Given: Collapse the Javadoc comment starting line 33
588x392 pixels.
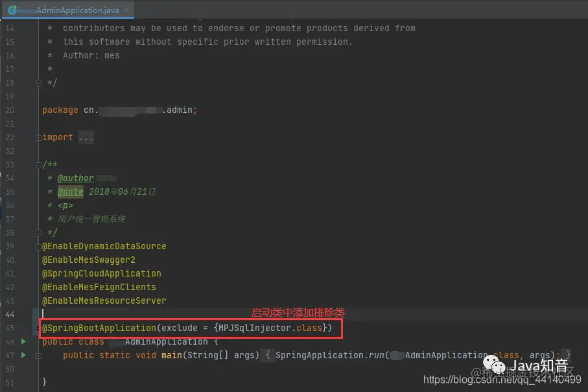Looking at the screenshot, I should 38,165.
